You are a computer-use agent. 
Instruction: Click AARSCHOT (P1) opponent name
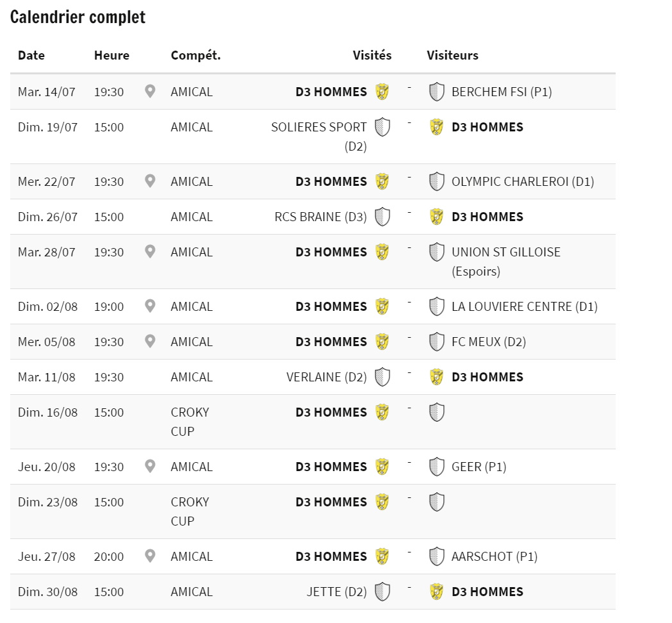click(494, 556)
